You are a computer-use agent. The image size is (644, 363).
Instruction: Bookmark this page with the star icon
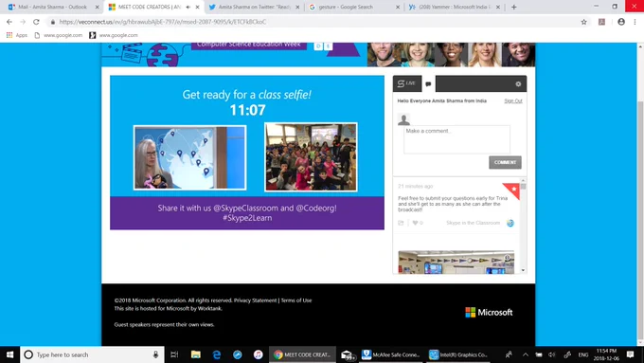pyautogui.click(x=583, y=22)
